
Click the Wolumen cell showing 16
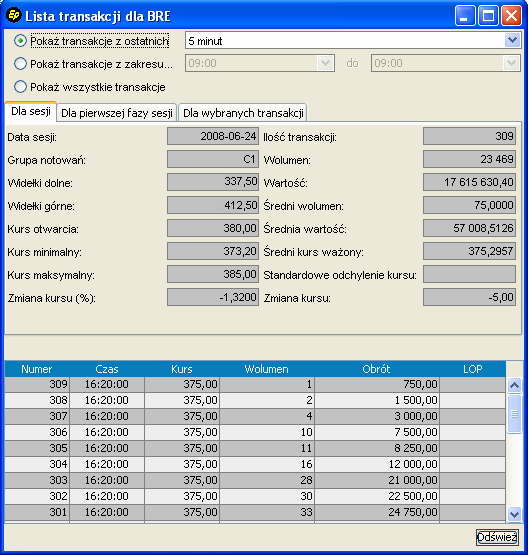pyautogui.click(x=267, y=464)
